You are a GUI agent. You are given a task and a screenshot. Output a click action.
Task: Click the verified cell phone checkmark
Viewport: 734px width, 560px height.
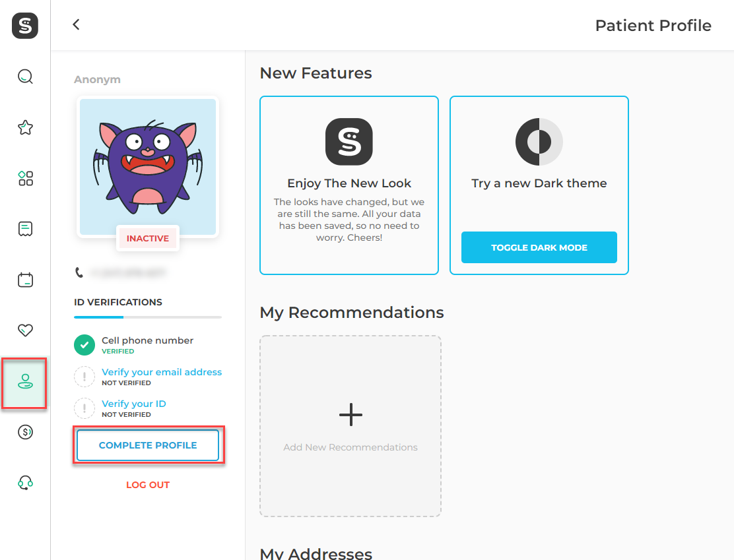pyautogui.click(x=84, y=345)
